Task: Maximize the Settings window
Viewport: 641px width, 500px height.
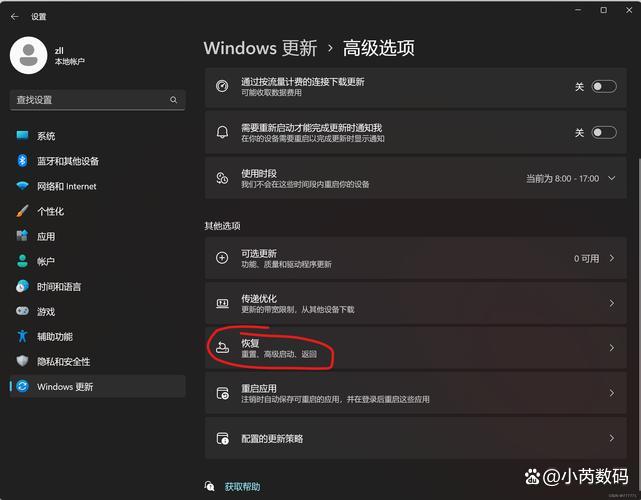Action: click(x=603, y=10)
